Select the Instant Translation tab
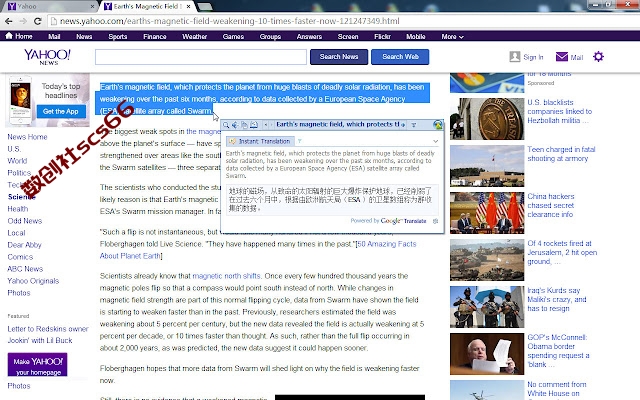 click(260, 141)
